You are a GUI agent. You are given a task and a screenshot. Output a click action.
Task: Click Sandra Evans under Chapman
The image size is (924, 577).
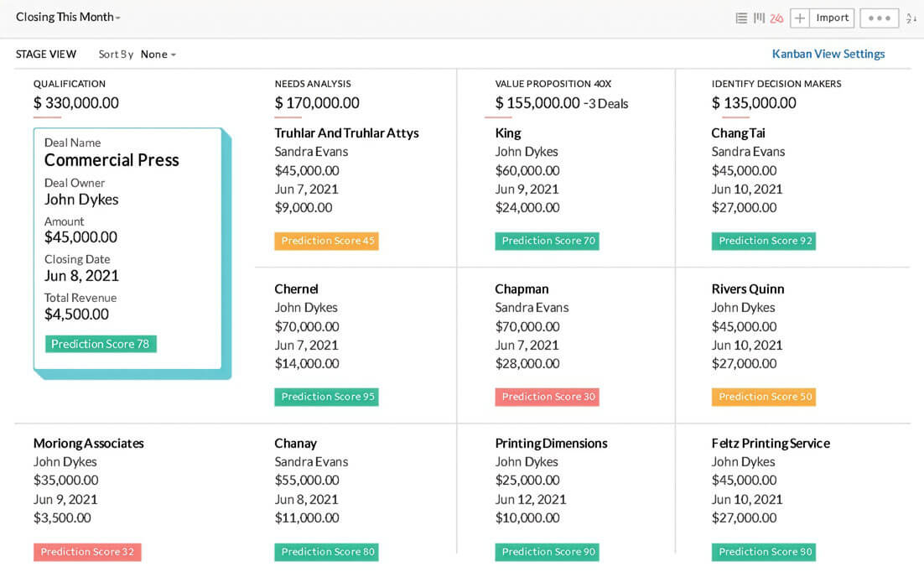pos(532,308)
